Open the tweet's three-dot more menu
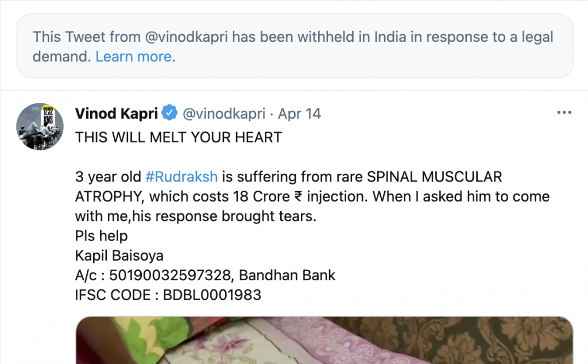Image resolution: width=588 pixels, height=364 pixels. click(564, 113)
